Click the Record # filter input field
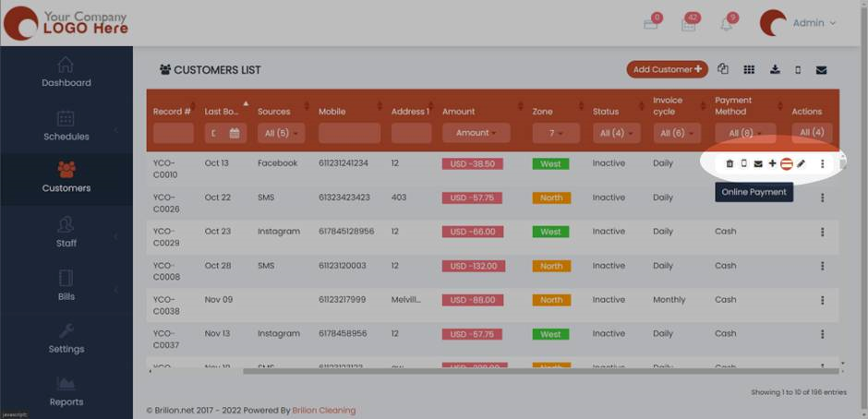Viewport: 868px width, 419px height. (x=174, y=133)
